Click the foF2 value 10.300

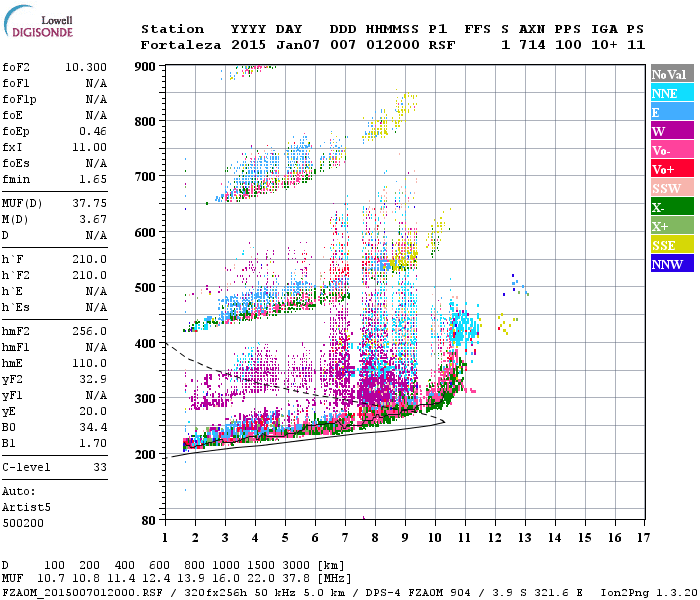click(86, 67)
